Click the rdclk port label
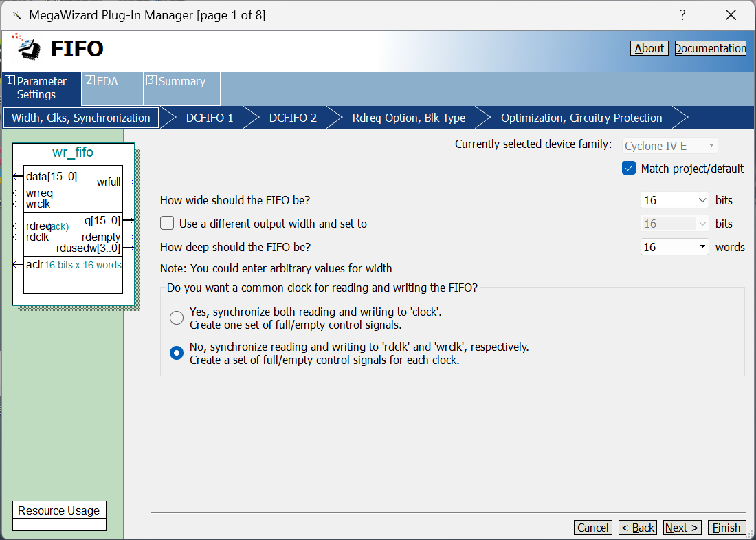Viewport: 756px width, 540px height. pos(38,237)
